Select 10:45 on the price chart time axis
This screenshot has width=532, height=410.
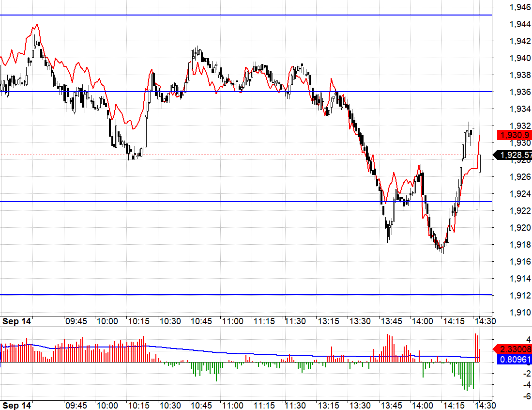(201, 321)
